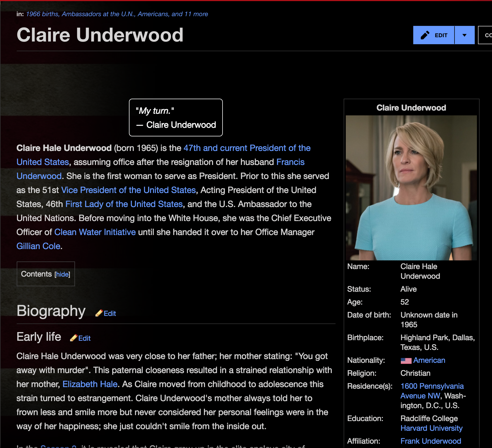Viewport: 492px width, 448px height.
Task: Open the American nationality link
Action: [x=429, y=360]
